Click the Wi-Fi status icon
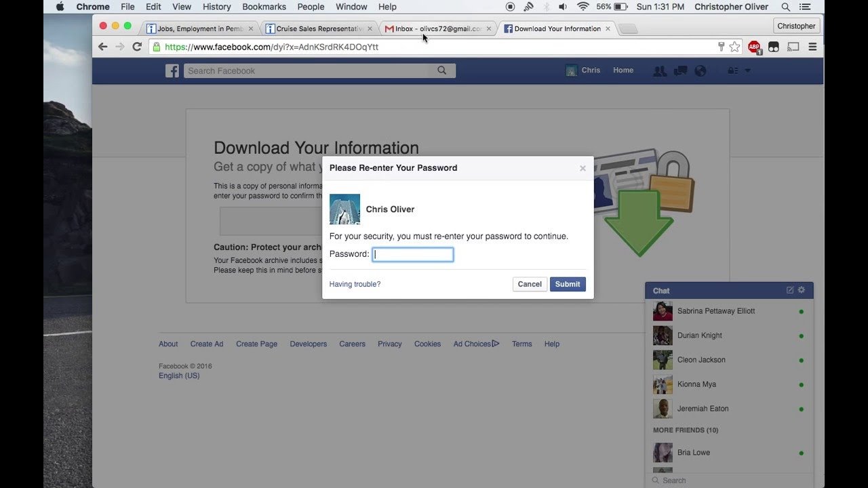This screenshot has height=488, width=868. [583, 7]
